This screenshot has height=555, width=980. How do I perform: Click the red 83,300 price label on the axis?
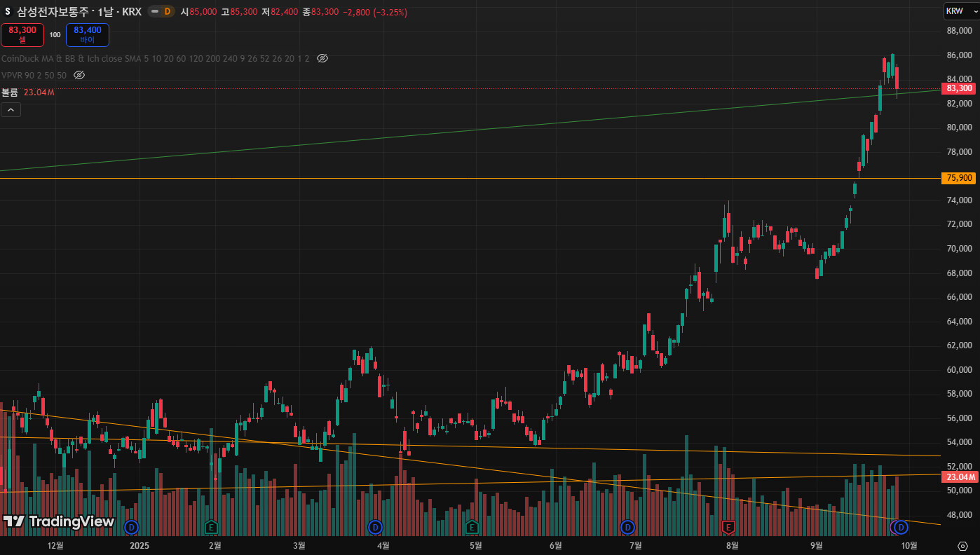pos(959,88)
